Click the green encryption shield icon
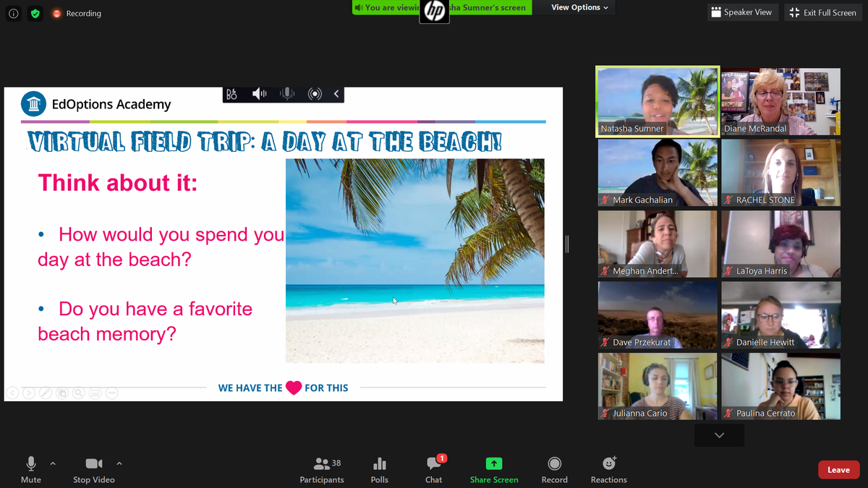Screen dimensions: 868x488 tap(35, 13)
